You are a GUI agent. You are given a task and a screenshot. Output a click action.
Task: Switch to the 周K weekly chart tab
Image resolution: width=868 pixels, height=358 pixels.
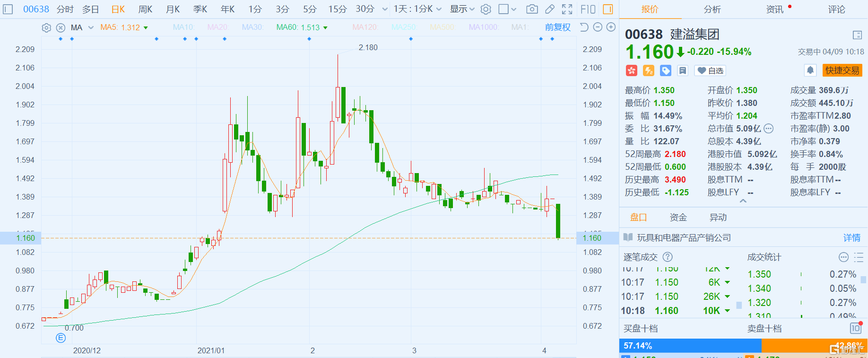coord(145,9)
